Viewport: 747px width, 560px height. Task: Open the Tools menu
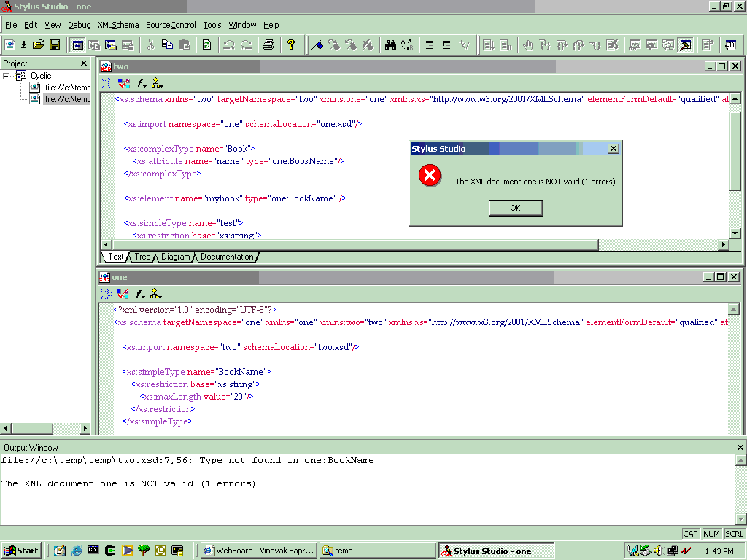(x=212, y=25)
